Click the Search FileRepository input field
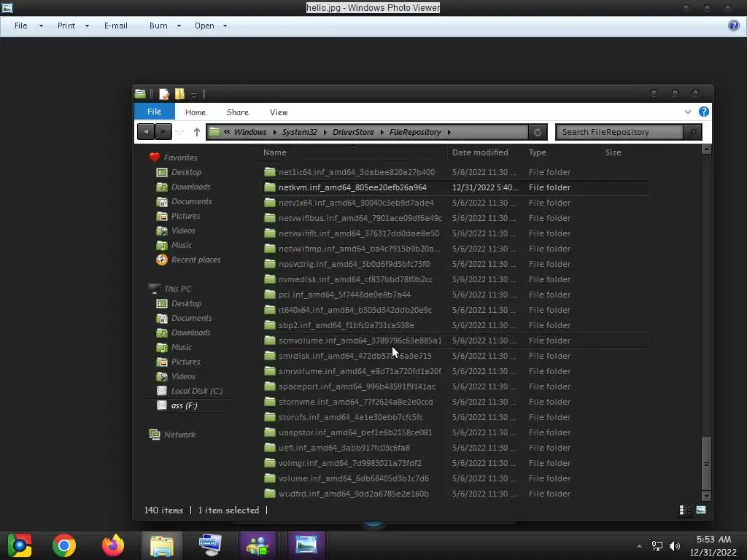Screen dimensions: 747x560 [619, 132]
